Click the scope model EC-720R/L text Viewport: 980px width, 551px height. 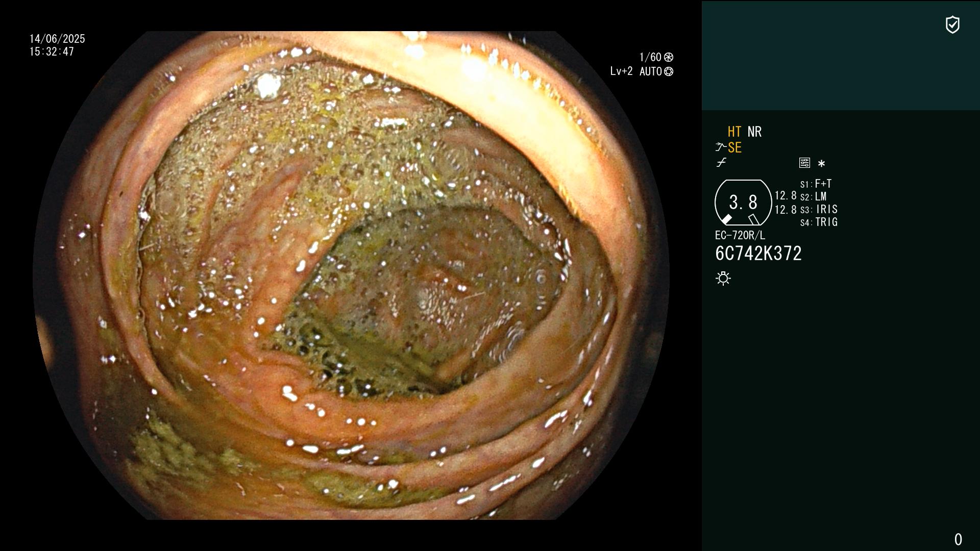740,235
